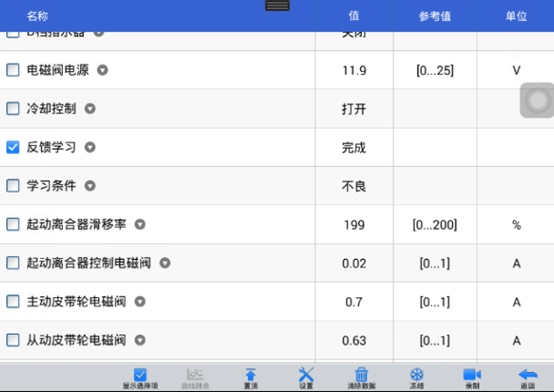Select the 主动皮带轮电磁阀 row name
This screenshot has height=392, width=554.
77,302
